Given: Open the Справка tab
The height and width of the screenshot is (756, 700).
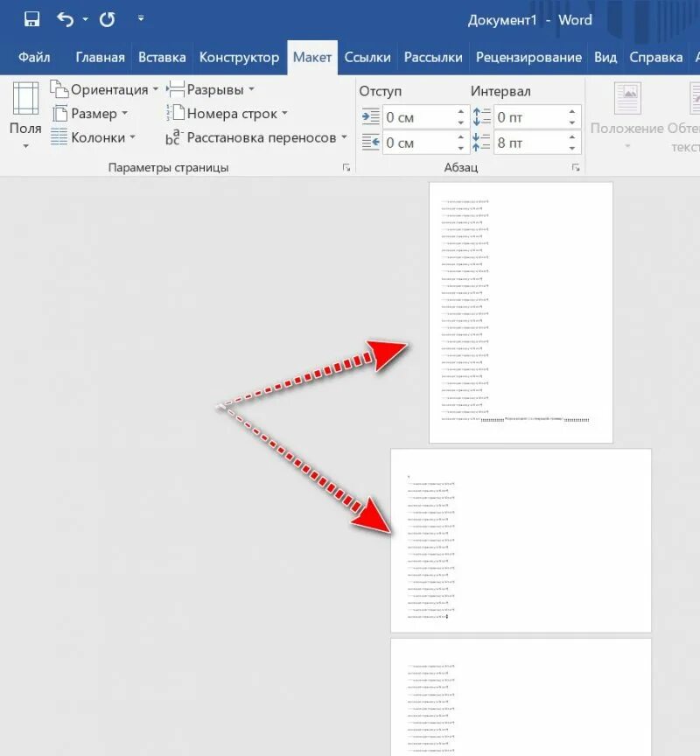Looking at the screenshot, I should (x=655, y=58).
